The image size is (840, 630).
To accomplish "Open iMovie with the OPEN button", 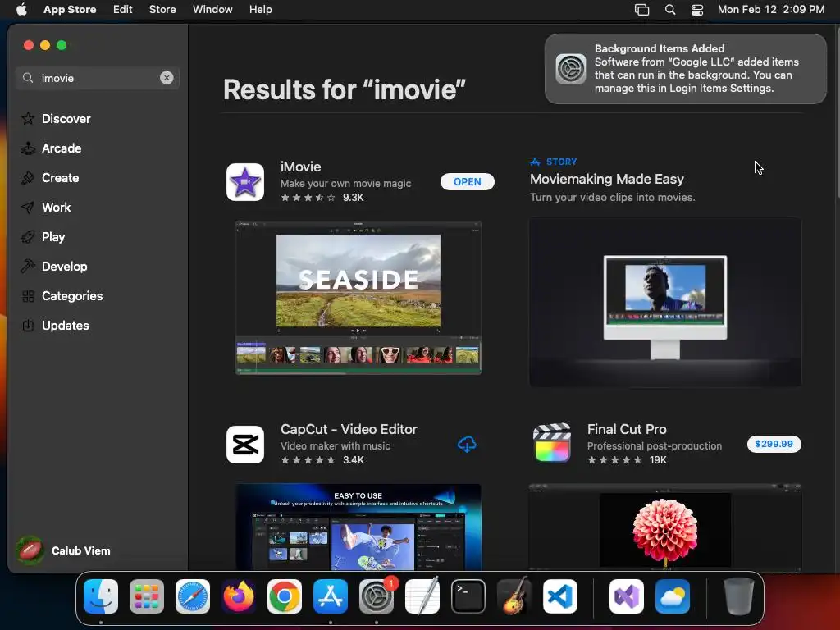I will [x=467, y=181].
